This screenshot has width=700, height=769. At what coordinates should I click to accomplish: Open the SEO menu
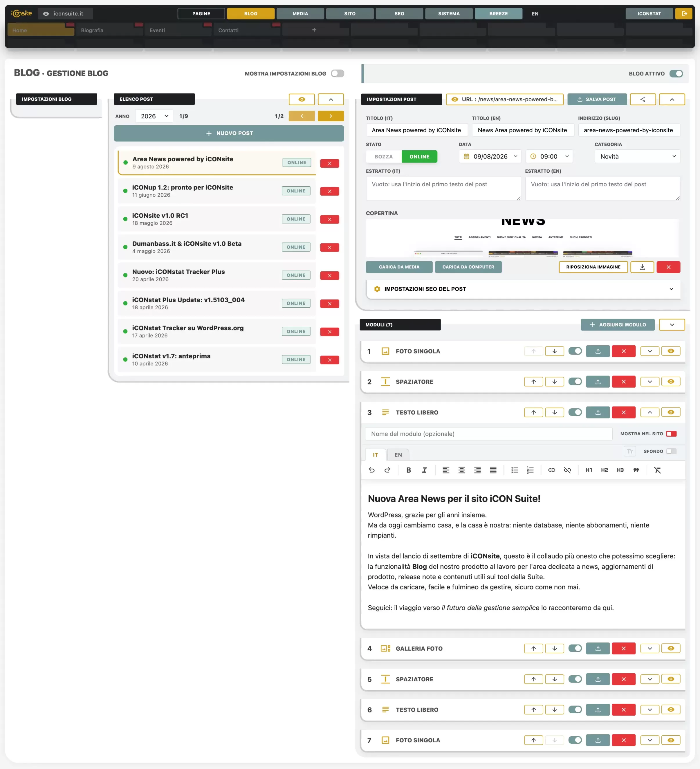(x=399, y=14)
